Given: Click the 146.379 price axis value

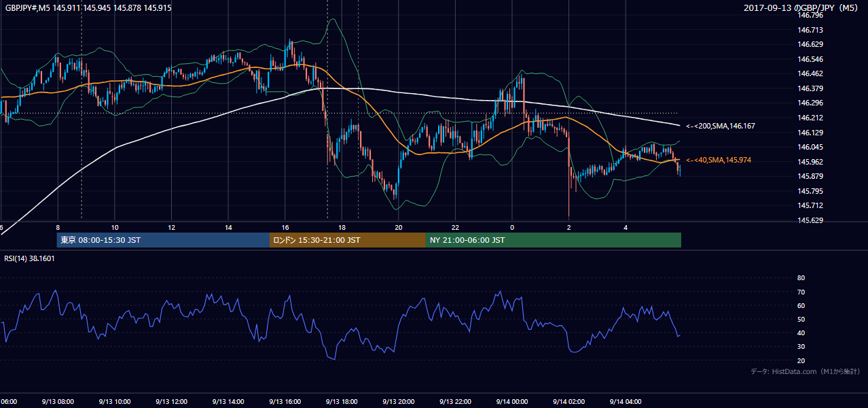Looking at the screenshot, I should point(811,88).
